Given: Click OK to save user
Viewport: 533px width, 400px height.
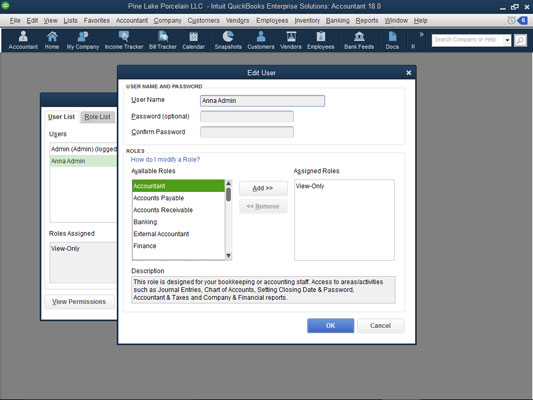Looking at the screenshot, I should tap(330, 326).
